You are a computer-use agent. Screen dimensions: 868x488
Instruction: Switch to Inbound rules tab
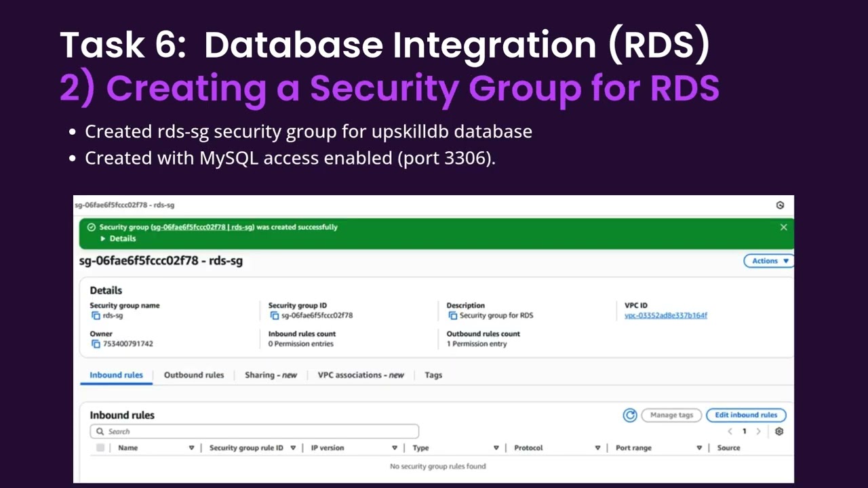(116, 375)
